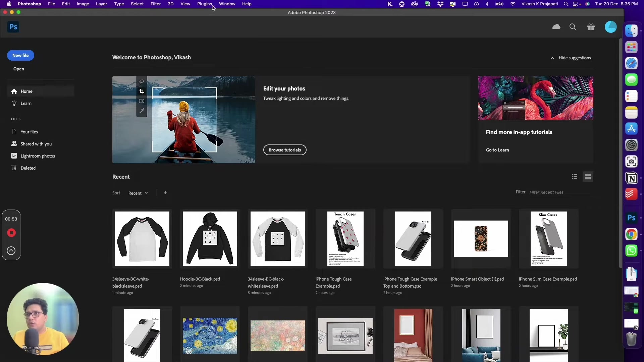Switch Recent files to grid view
This screenshot has height=362, width=644.
pos(588,177)
